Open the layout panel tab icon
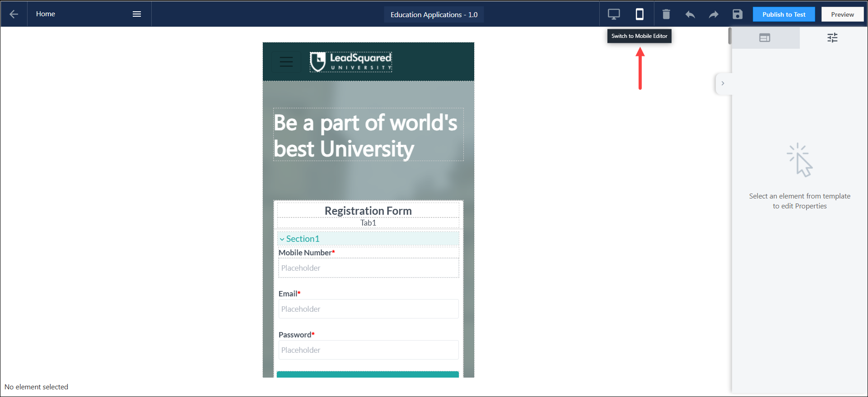 tap(765, 38)
